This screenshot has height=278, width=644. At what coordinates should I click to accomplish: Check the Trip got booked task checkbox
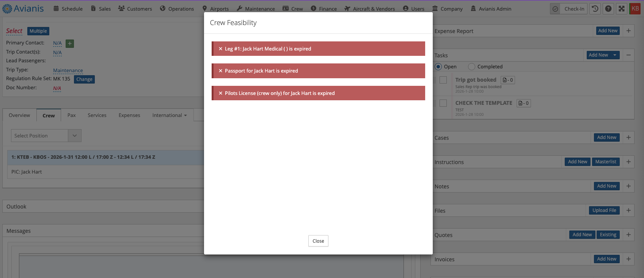pos(443,80)
